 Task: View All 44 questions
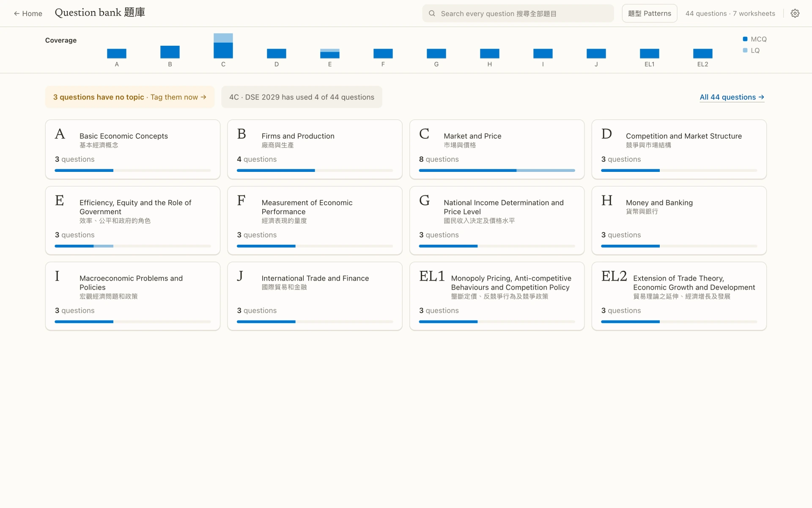[x=732, y=97]
